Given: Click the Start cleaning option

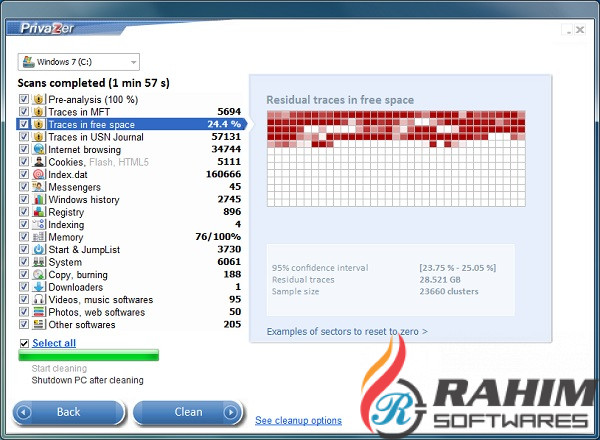Looking at the screenshot, I should click(59, 368).
